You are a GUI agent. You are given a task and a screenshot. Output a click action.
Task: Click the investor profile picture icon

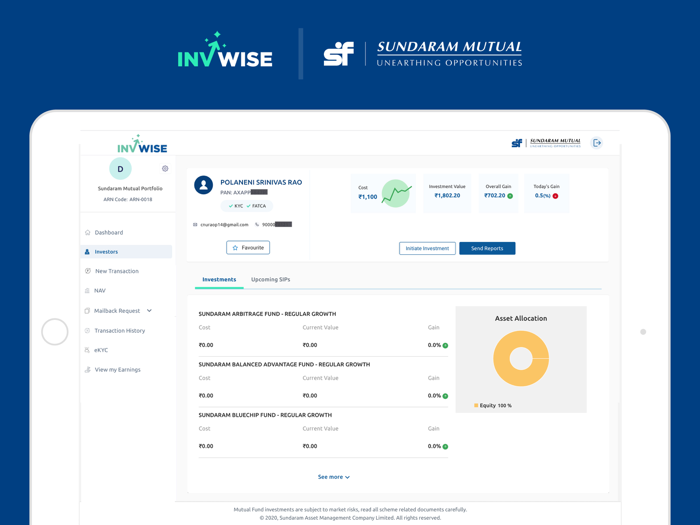click(x=204, y=185)
